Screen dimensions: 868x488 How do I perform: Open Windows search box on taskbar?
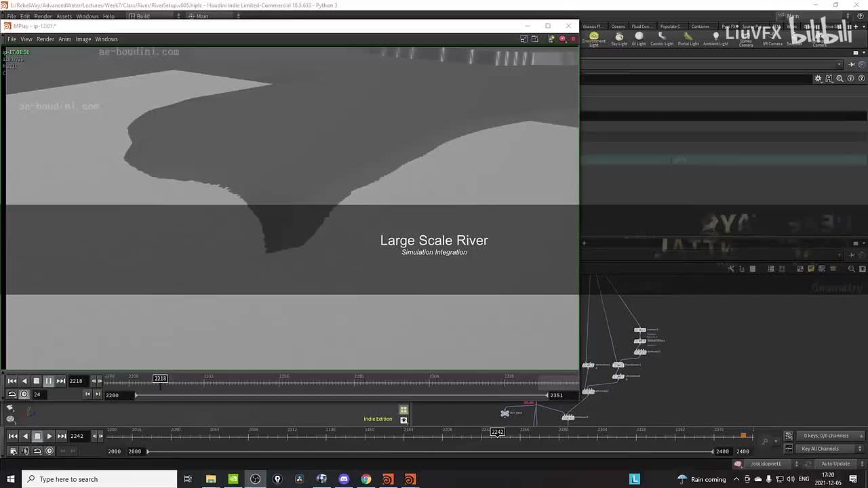[100, 479]
